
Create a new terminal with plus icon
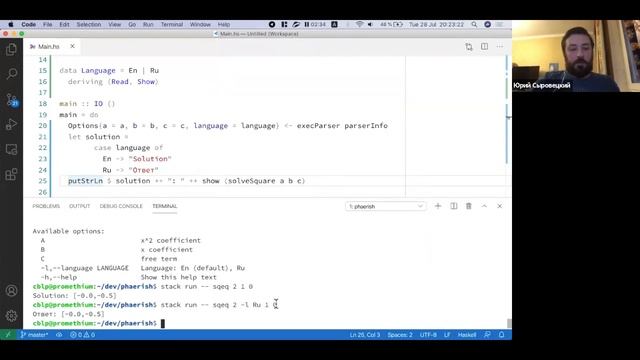point(438,206)
